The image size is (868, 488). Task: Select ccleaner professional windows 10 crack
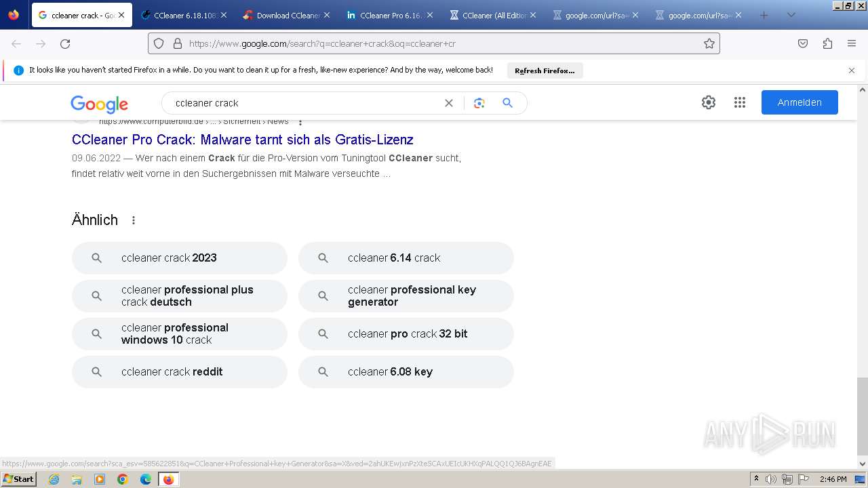pos(180,334)
